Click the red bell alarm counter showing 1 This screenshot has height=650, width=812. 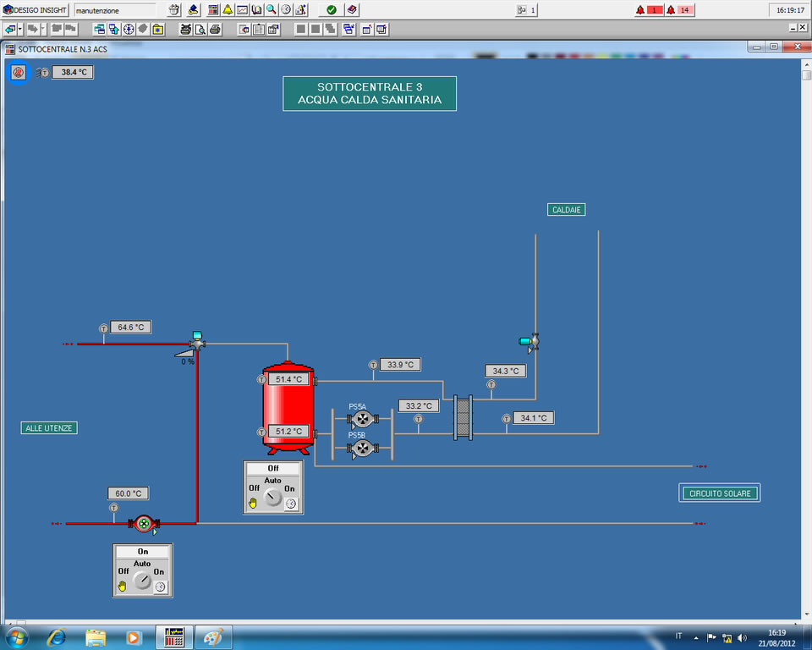[650, 10]
